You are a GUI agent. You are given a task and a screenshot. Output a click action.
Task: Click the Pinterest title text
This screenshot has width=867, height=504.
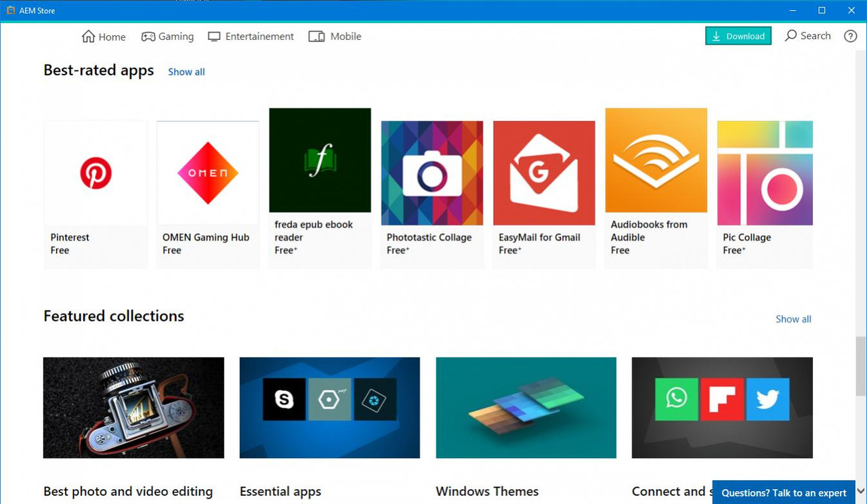(x=70, y=237)
